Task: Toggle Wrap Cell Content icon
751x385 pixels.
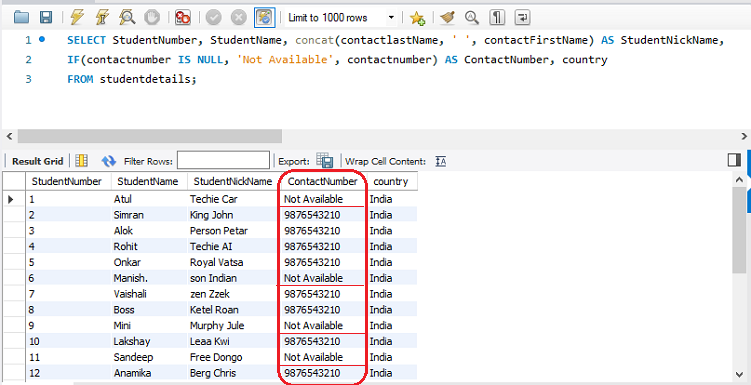Action: (x=441, y=161)
